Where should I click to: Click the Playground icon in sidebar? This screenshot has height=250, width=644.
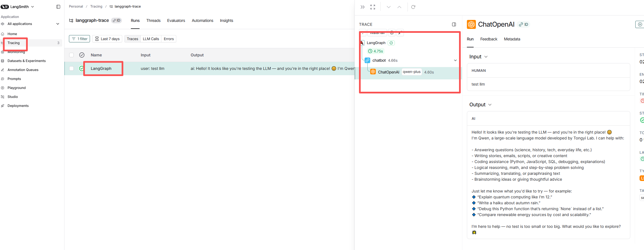coord(3,88)
